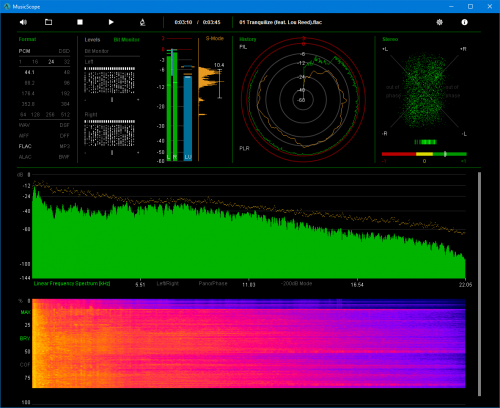
Task: Click the Linear Frequency Spectrum label
Action: [72, 283]
